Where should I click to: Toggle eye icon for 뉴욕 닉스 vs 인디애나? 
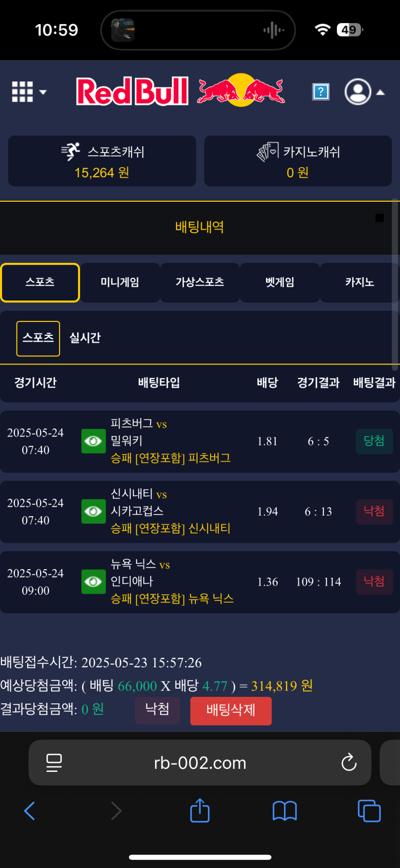[x=93, y=582]
